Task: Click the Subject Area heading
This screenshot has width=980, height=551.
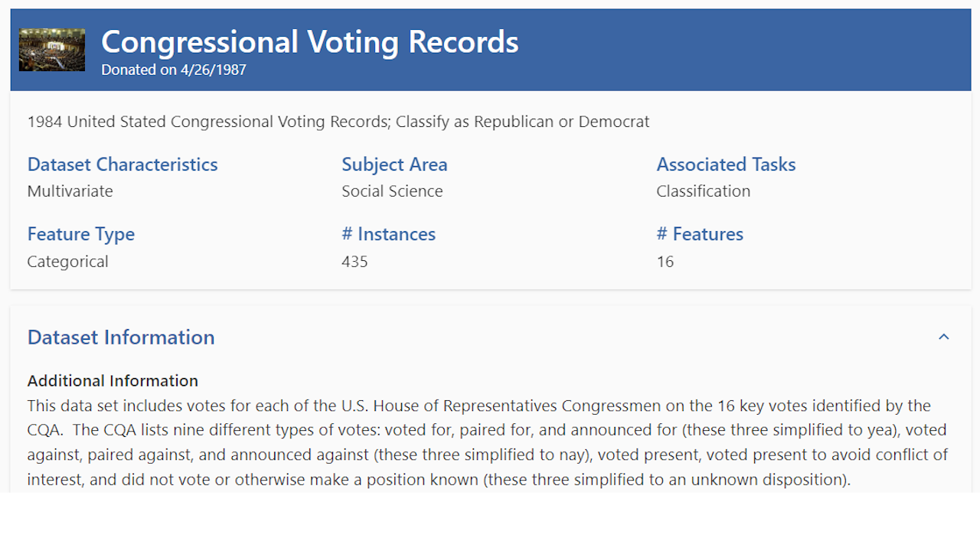Action: pyautogui.click(x=394, y=164)
